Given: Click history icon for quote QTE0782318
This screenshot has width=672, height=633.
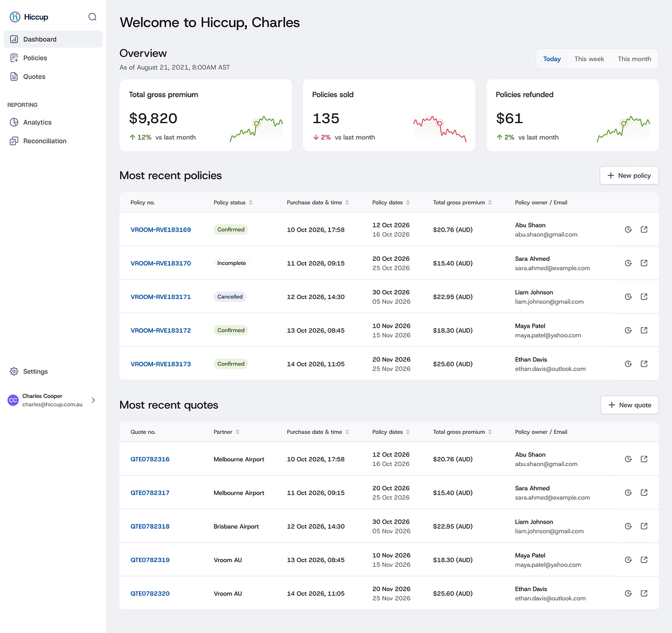Looking at the screenshot, I should click(x=628, y=526).
